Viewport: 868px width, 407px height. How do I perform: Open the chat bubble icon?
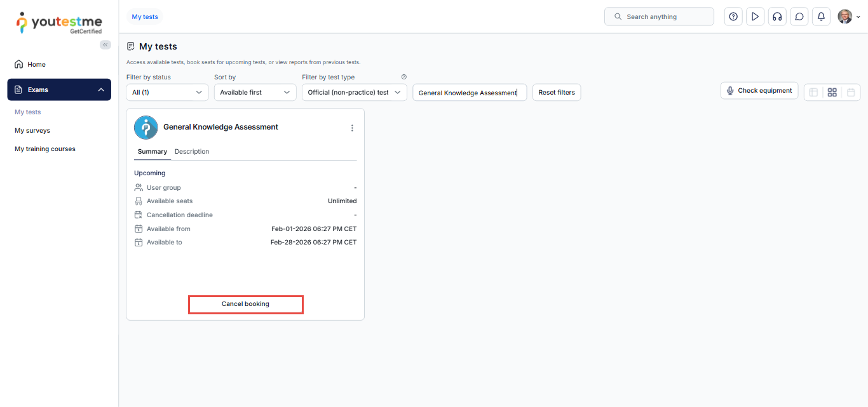799,17
